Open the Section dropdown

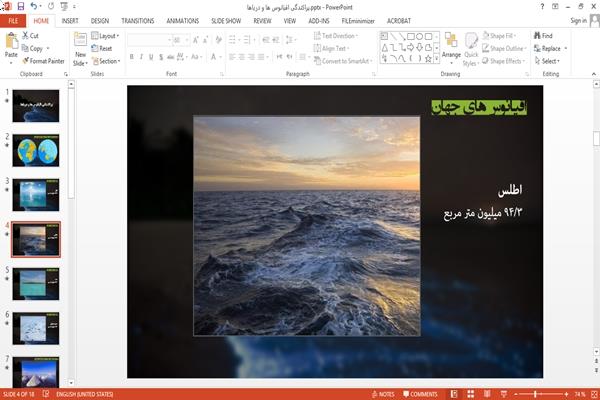point(106,61)
